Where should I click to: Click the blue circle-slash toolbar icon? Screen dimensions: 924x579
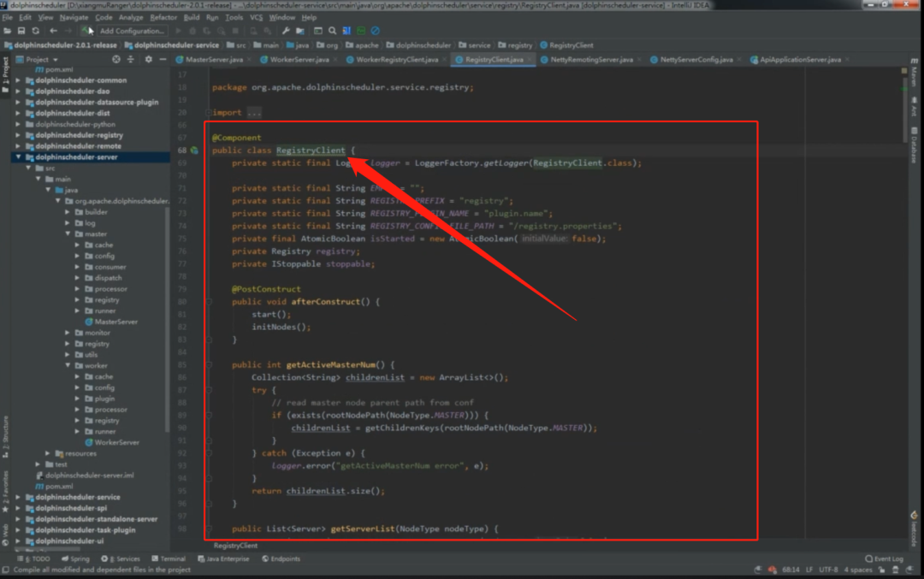pyautogui.click(x=376, y=31)
